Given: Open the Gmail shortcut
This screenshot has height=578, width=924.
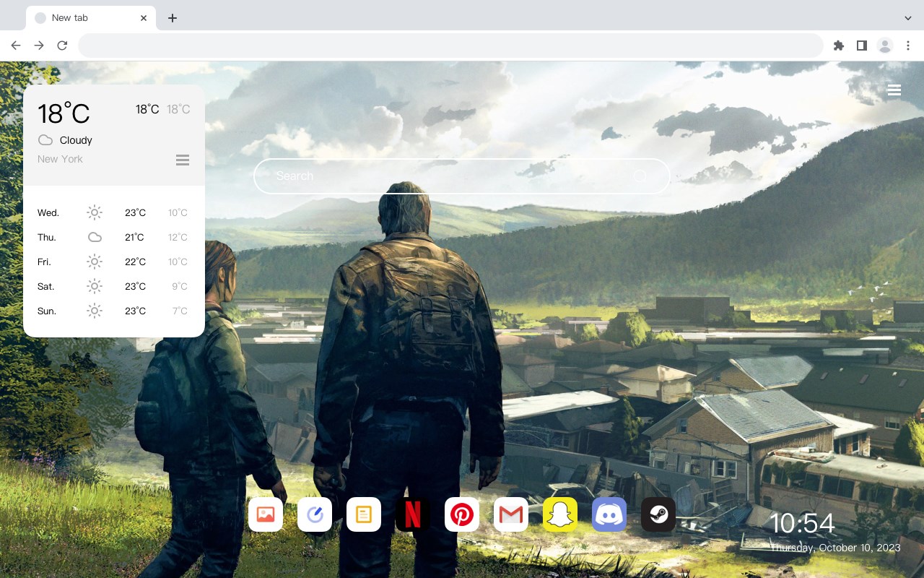Looking at the screenshot, I should click(511, 514).
